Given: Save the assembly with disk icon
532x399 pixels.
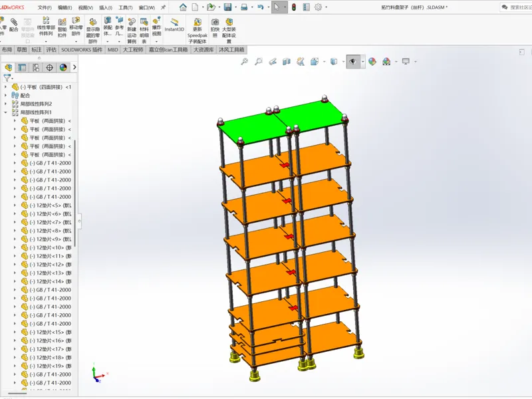Looking at the screenshot, I should pyautogui.click(x=227, y=7).
